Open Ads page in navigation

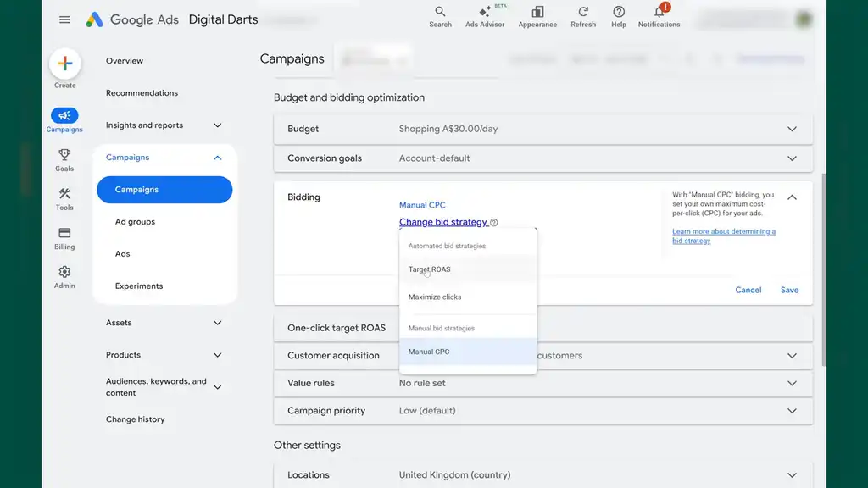pyautogui.click(x=122, y=254)
